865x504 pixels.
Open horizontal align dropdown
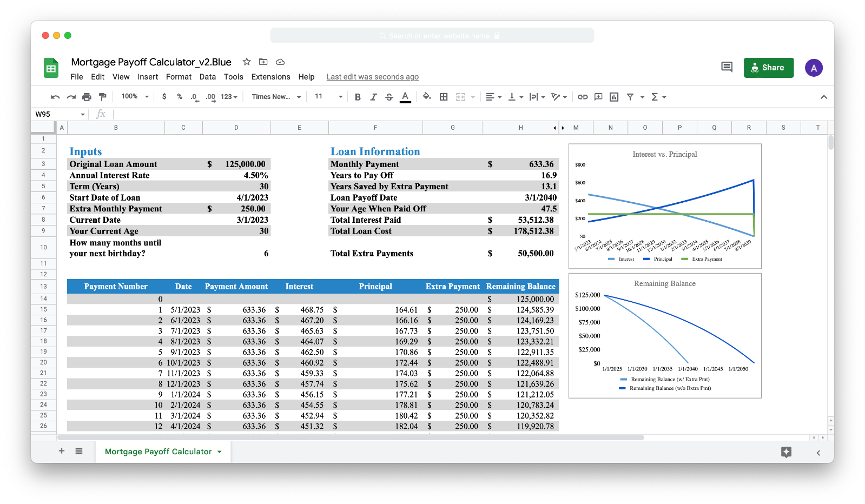493,97
